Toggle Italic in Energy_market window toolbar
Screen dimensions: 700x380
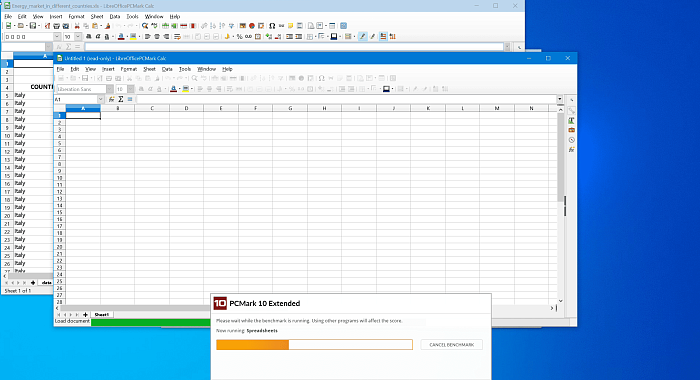98,37
